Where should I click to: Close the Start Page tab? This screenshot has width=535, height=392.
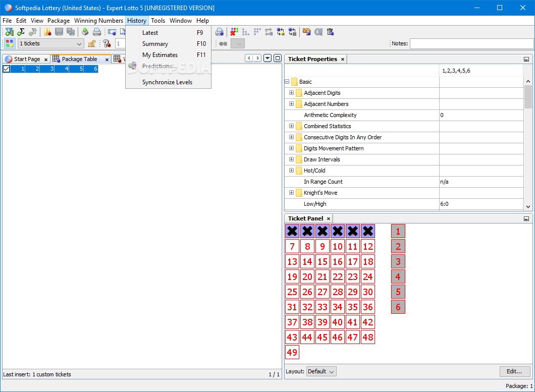coord(46,60)
